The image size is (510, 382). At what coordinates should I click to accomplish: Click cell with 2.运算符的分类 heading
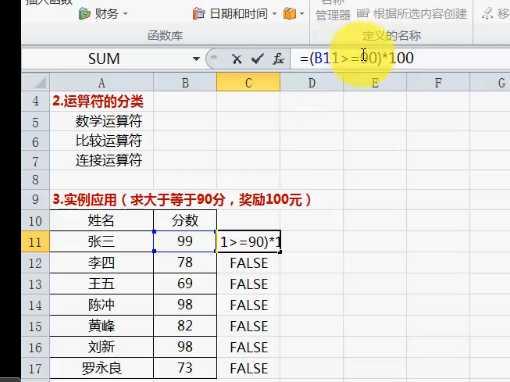click(x=101, y=101)
